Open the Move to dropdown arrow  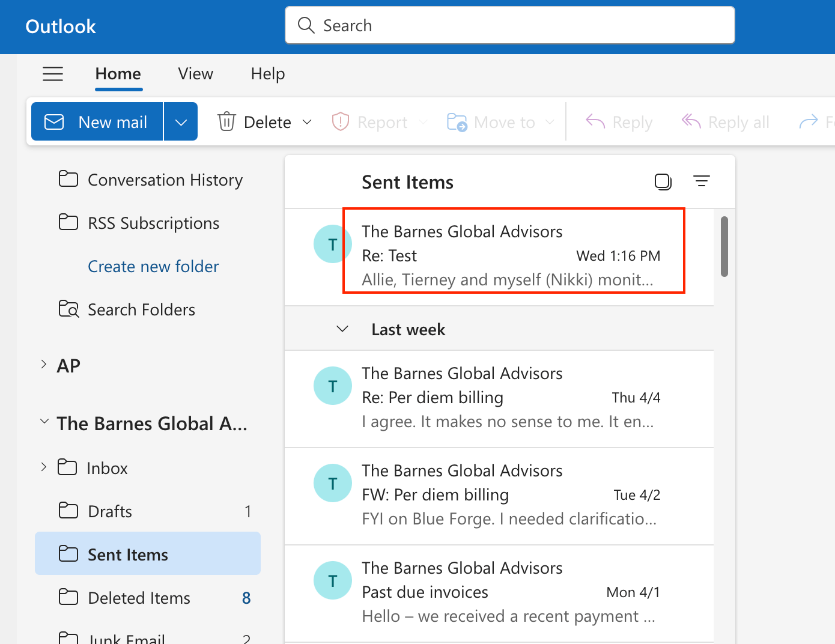click(550, 122)
